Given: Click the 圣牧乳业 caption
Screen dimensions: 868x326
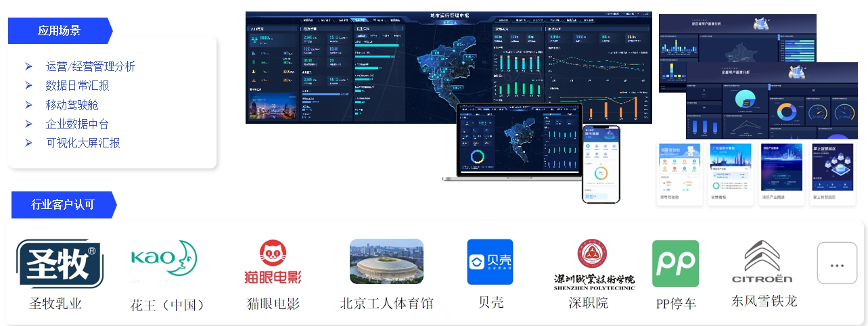Looking at the screenshot, I should (55, 303).
